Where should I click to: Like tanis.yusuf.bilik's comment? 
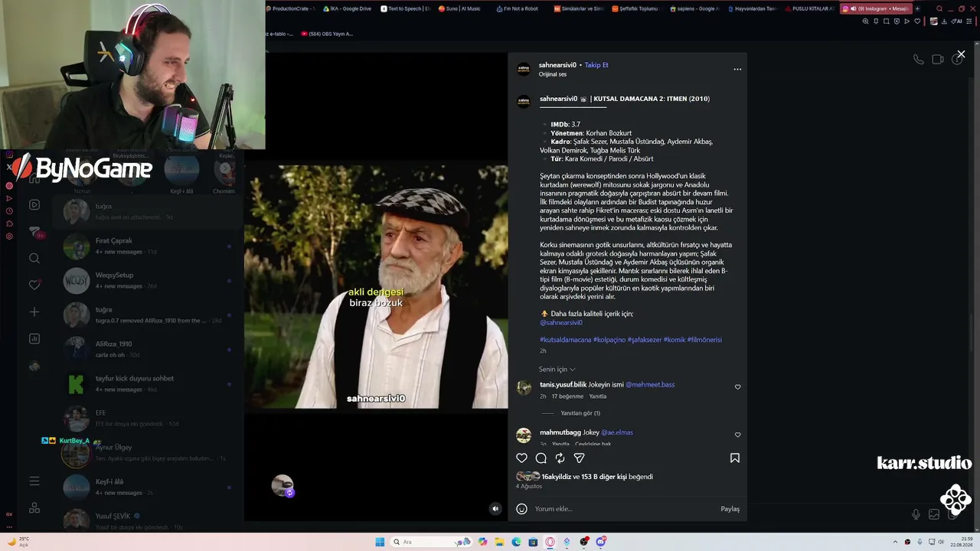(x=738, y=387)
